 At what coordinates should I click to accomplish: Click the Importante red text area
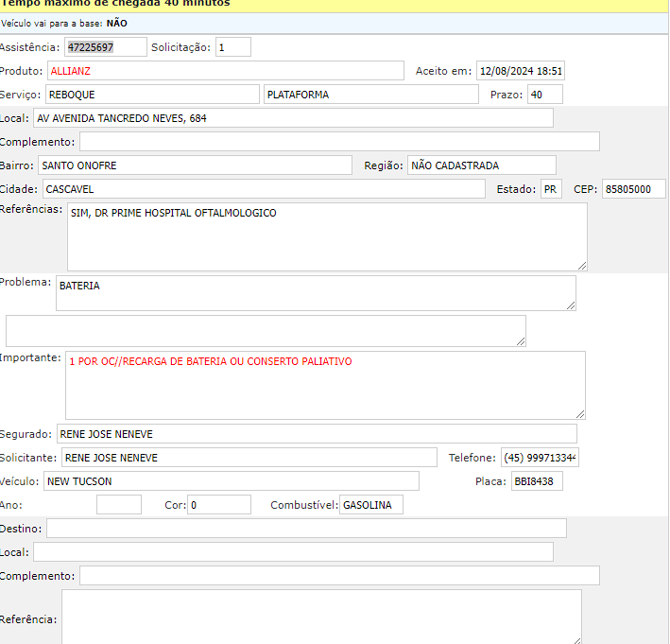(x=324, y=384)
